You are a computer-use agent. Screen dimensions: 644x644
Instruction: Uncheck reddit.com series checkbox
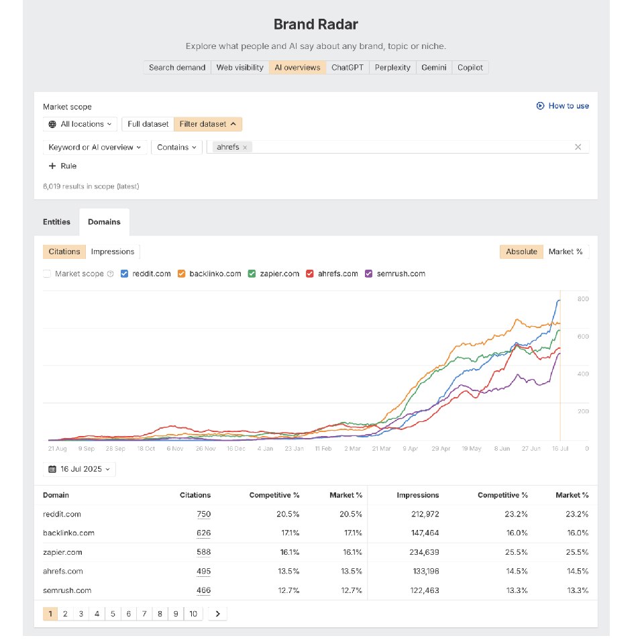[125, 274]
